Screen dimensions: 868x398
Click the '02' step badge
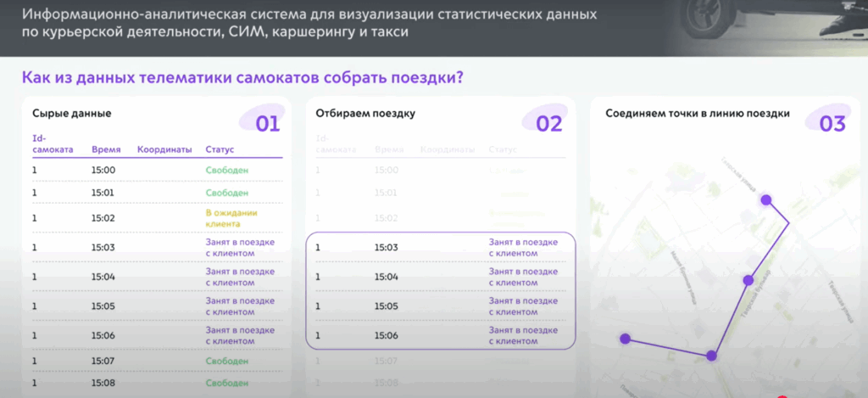(x=549, y=124)
